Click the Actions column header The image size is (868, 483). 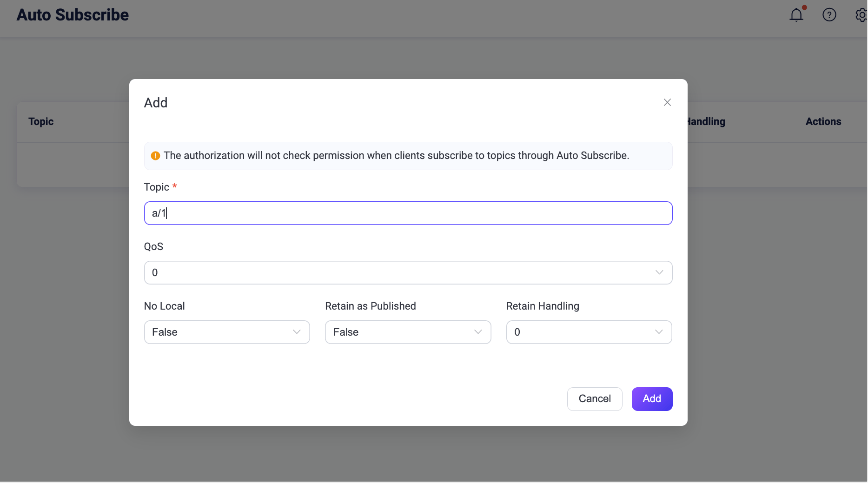(823, 121)
